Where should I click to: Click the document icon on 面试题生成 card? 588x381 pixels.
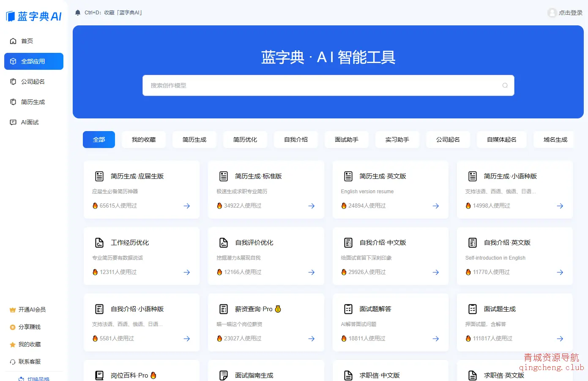[x=472, y=309]
